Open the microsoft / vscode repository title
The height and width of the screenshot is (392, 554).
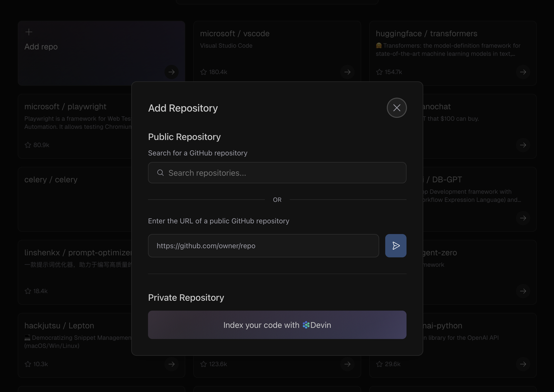235,33
